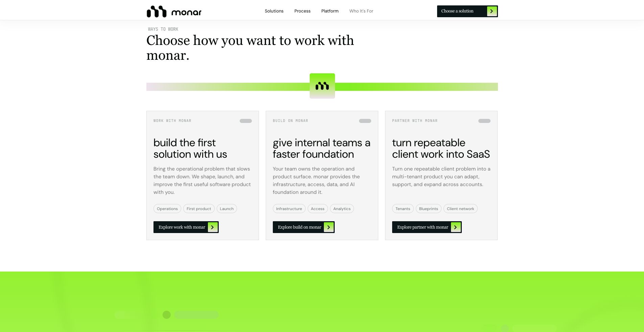
Task: Select the Access tag
Action: coord(318,209)
